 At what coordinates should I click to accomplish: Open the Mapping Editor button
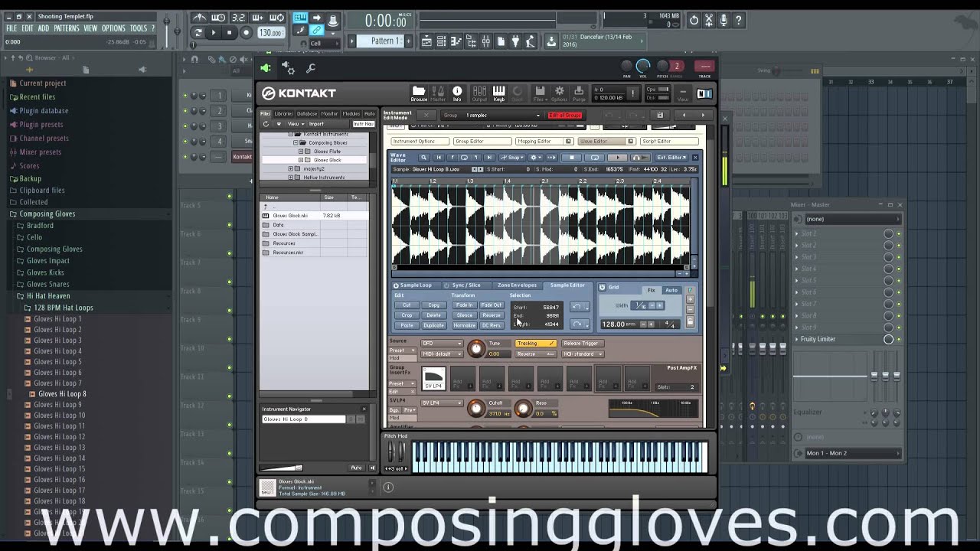tap(544, 142)
